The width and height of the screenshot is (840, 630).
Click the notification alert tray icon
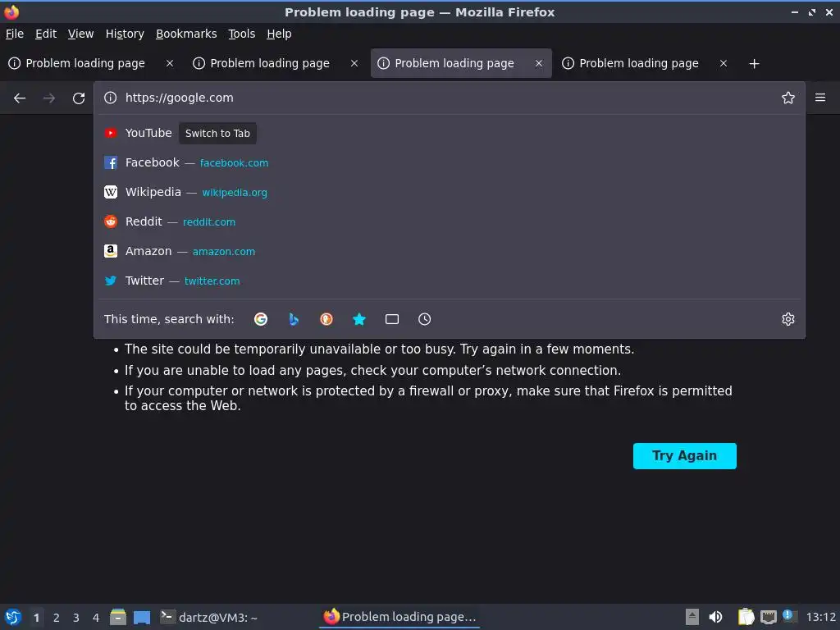(788, 615)
